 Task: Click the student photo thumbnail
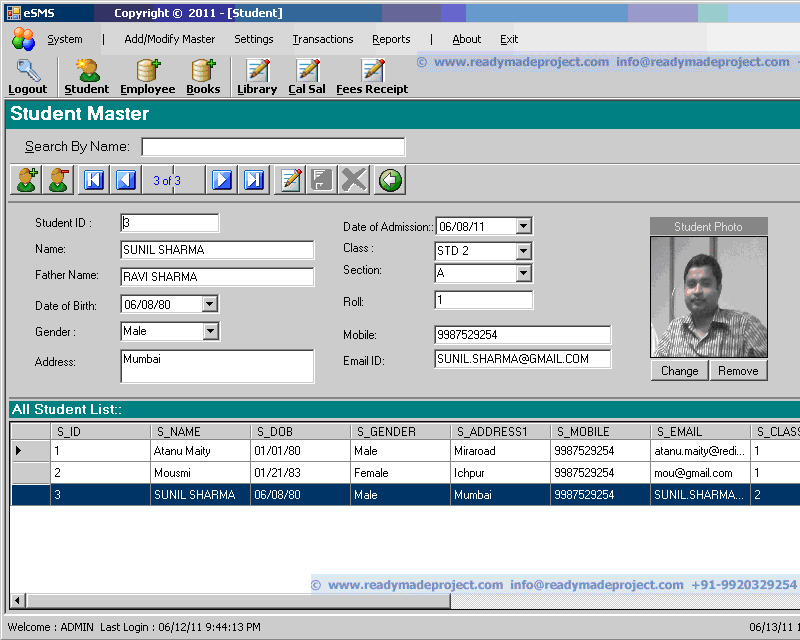[x=709, y=297]
